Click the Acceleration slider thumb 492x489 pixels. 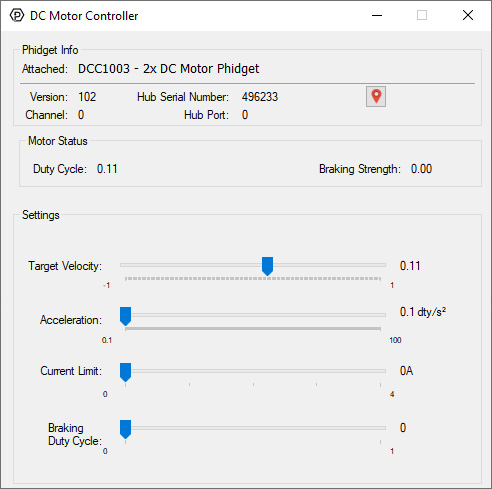[126, 316]
